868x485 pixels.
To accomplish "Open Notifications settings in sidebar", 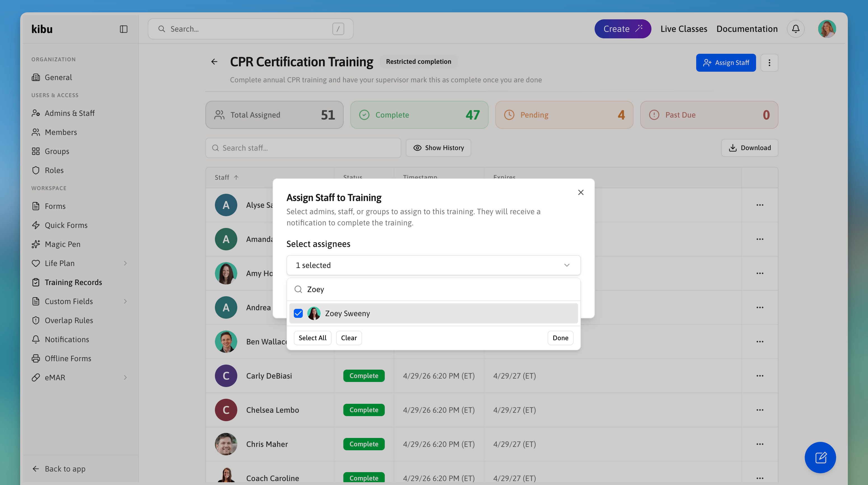I will [x=60, y=339].
